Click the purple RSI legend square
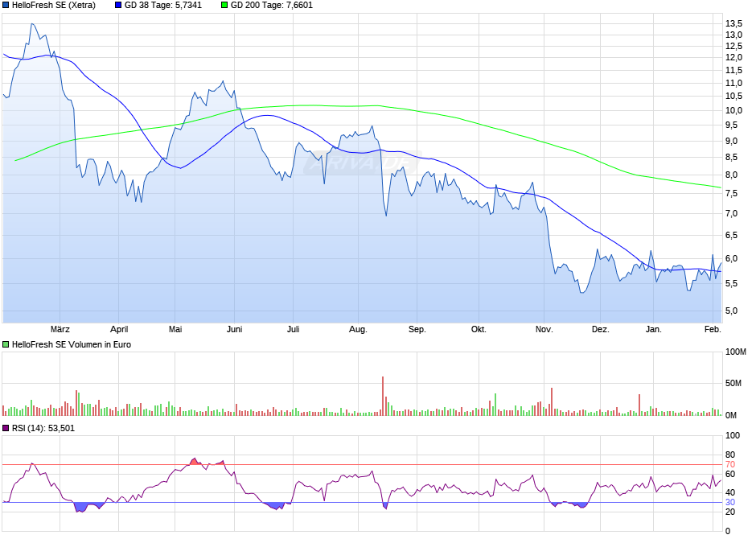 pyautogui.click(x=6, y=428)
